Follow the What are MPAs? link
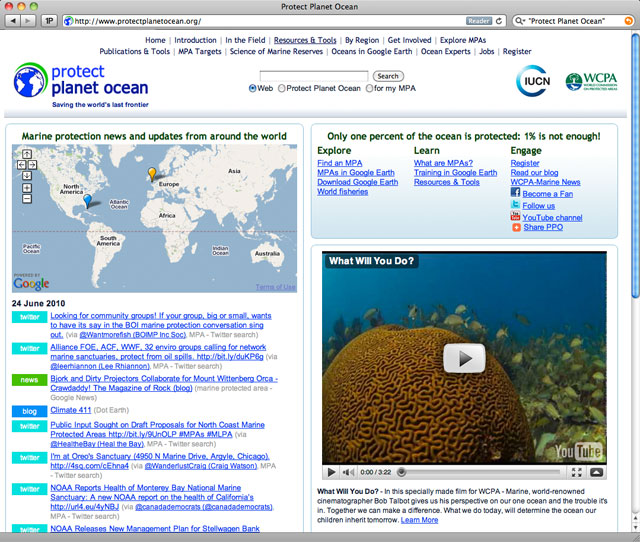The width and height of the screenshot is (640, 542). pyautogui.click(x=443, y=163)
